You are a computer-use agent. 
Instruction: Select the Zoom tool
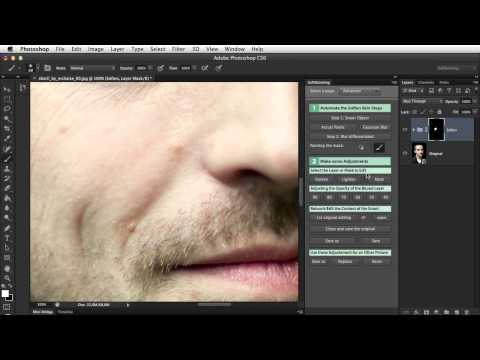[7, 278]
